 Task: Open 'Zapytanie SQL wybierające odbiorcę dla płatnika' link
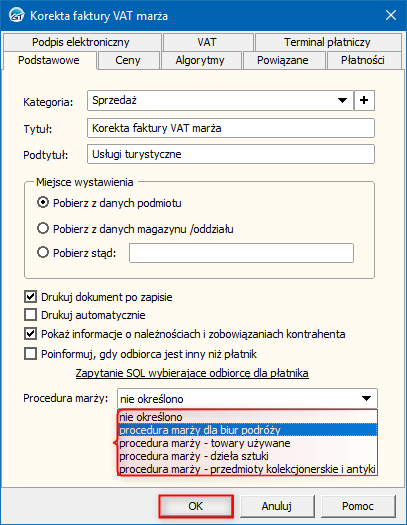click(x=192, y=373)
